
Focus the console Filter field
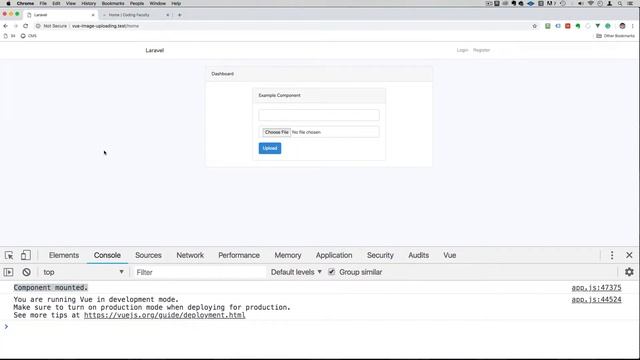200,272
